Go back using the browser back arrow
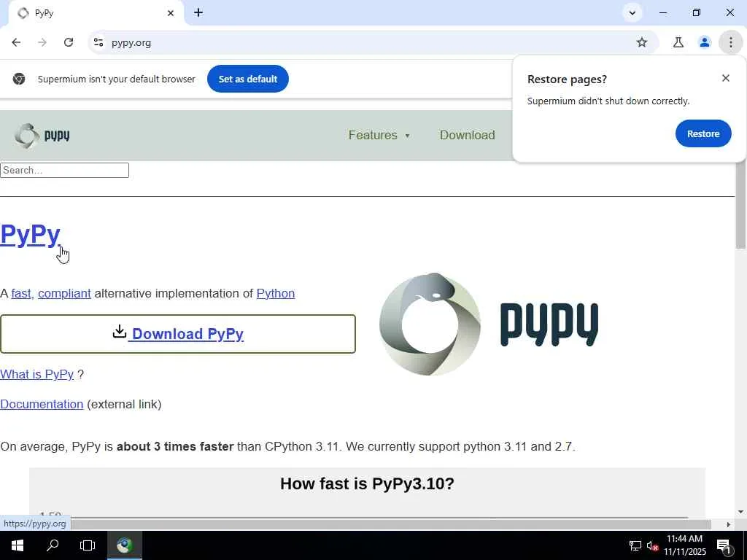Image resolution: width=747 pixels, height=560 pixels. (x=16, y=42)
